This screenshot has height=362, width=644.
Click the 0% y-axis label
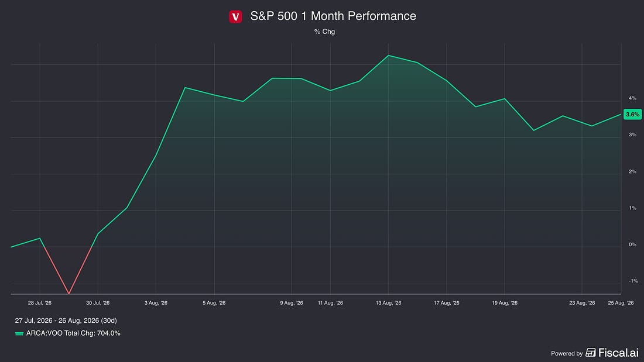click(632, 244)
